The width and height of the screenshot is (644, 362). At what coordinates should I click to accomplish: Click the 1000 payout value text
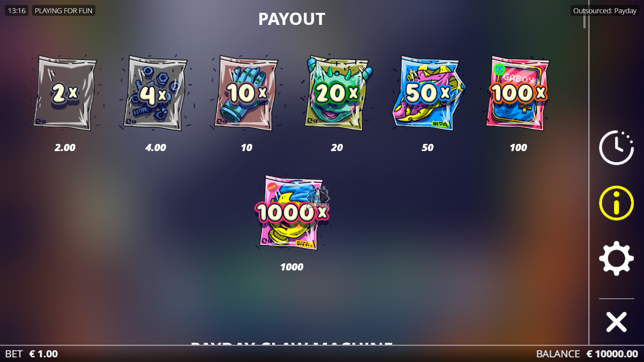pyautogui.click(x=292, y=267)
